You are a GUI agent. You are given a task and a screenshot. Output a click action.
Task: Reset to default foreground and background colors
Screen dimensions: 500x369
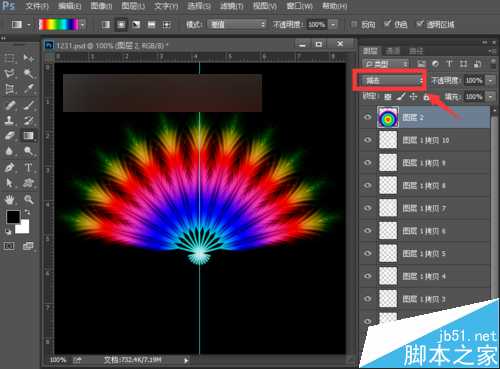point(8,231)
